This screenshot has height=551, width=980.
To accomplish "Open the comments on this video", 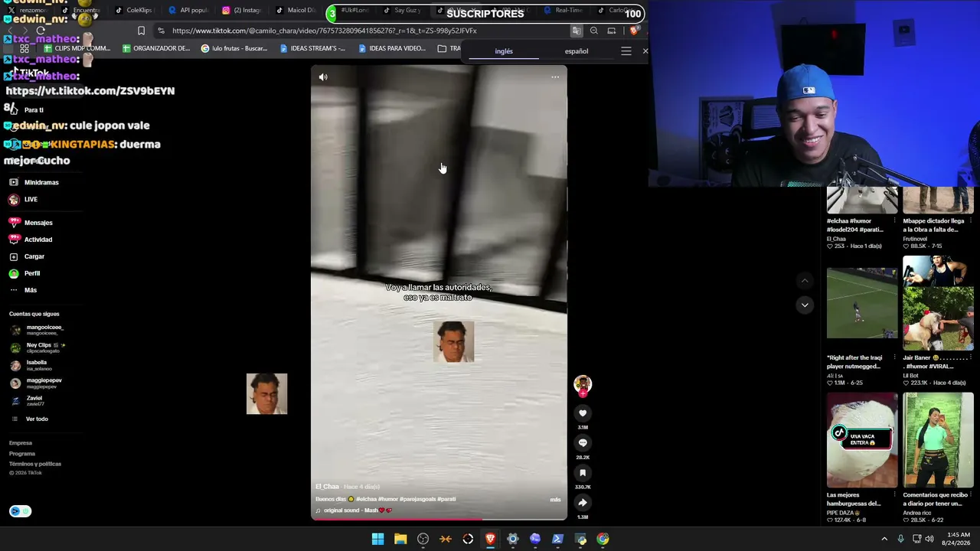I will (583, 443).
